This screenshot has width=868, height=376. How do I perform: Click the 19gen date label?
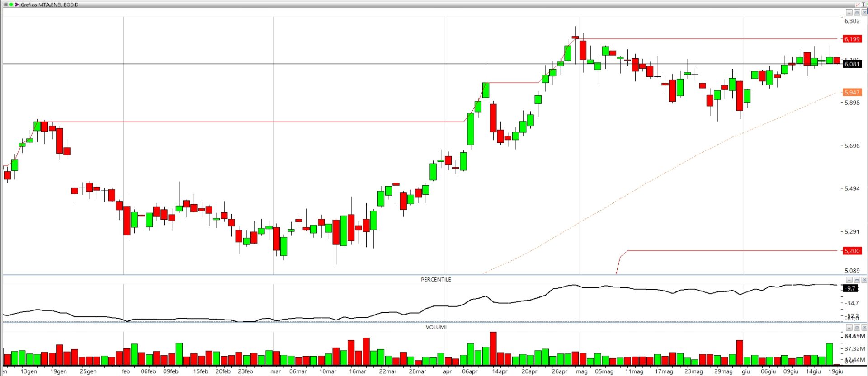coord(58,371)
